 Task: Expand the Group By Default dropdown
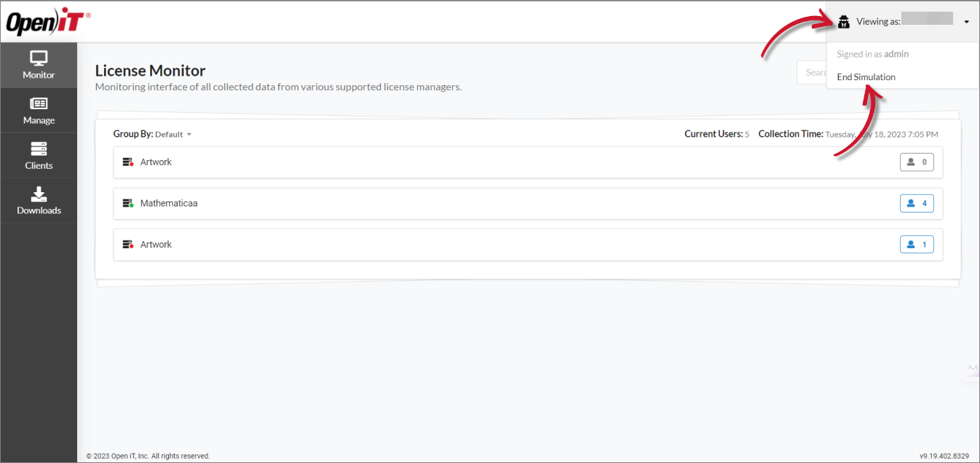pyautogui.click(x=173, y=135)
